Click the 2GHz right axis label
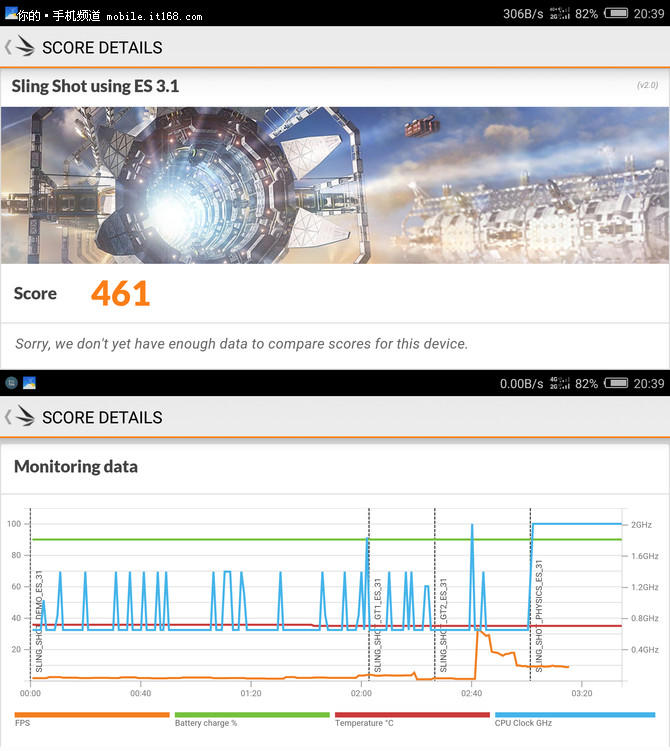This screenshot has width=670, height=751. pyautogui.click(x=641, y=525)
